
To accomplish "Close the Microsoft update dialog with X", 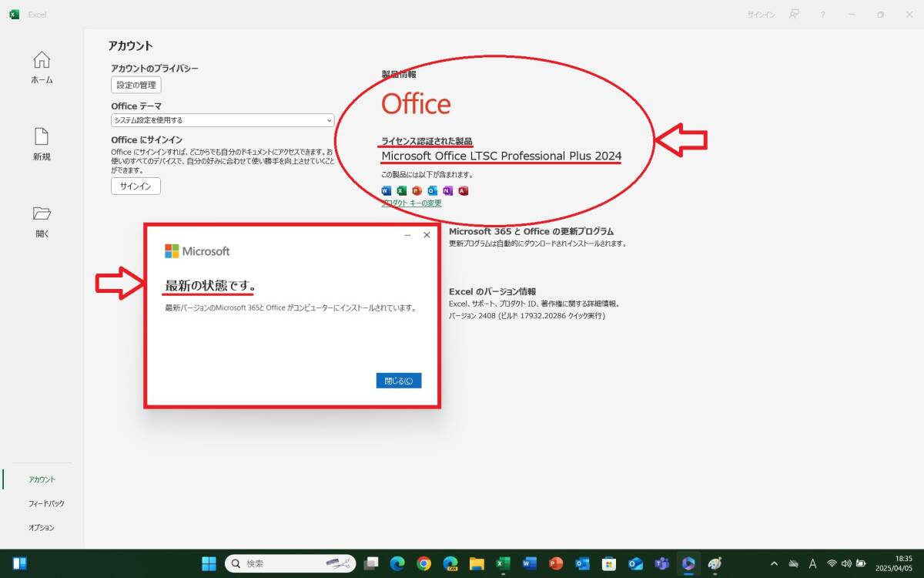I will point(427,235).
